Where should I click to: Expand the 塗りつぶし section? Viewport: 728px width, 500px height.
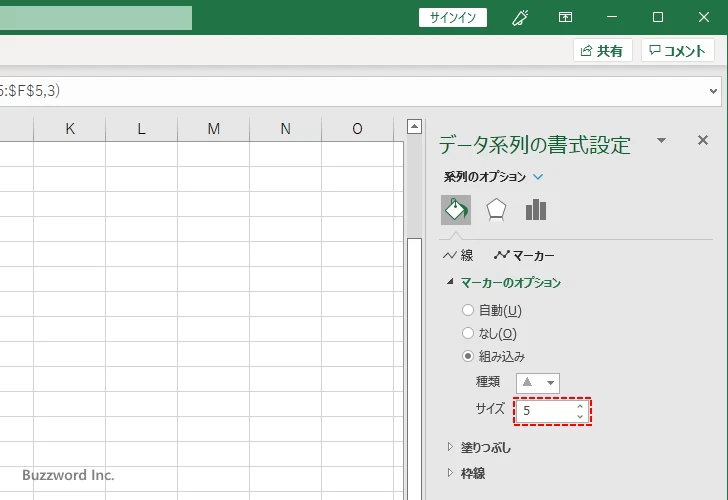450,447
